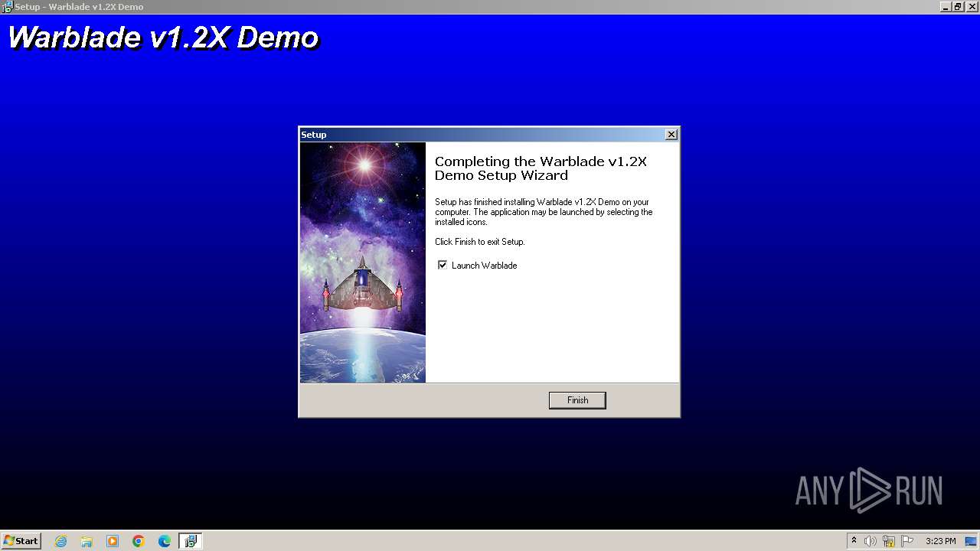Open the volume control tray icon
The image size is (980, 551).
pos(871,541)
